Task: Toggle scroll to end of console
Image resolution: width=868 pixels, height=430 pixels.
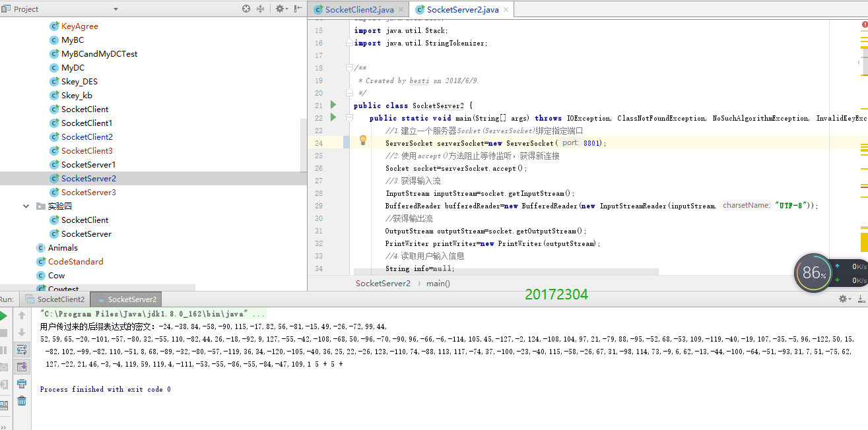Action: 22,367
